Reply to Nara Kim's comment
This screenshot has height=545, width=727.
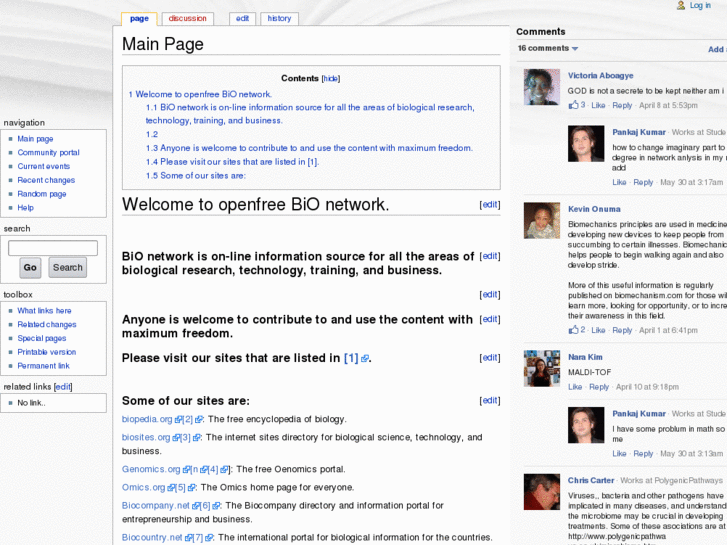click(599, 387)
